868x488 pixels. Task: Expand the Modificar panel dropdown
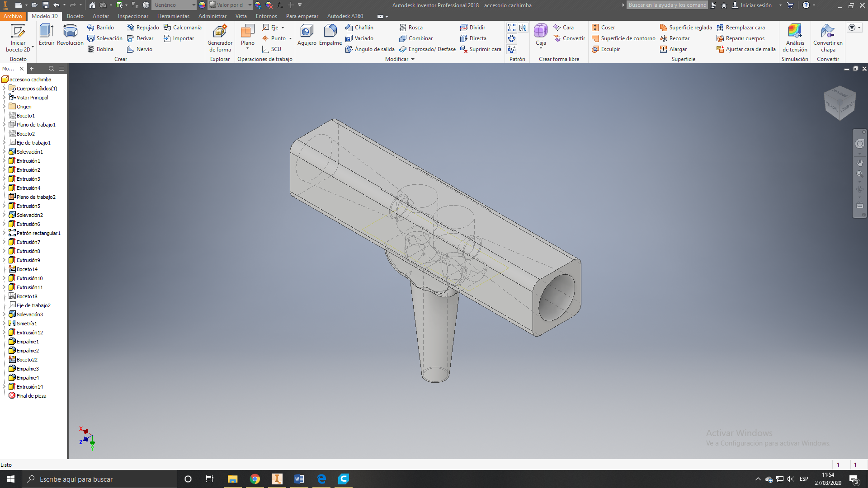(x=413, y=59)
